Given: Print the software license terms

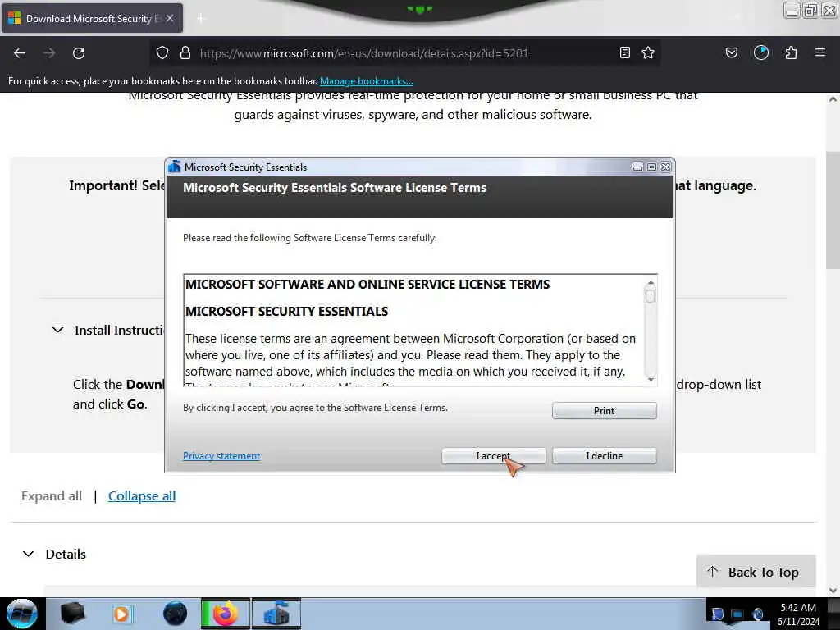Looking at the screenshot, I should click(605, 411).
